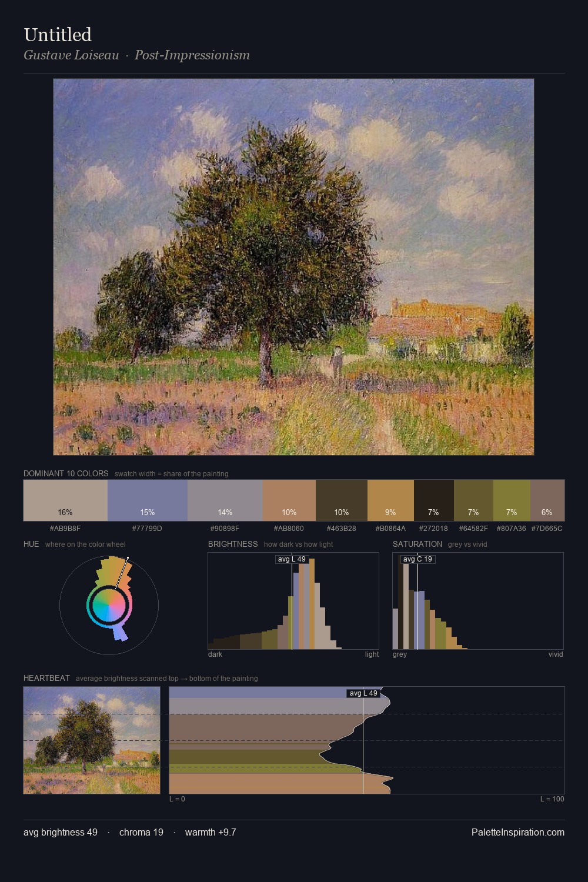Open the PaletteInspiration.com link
The height and width of the screenshot is (882, 588).
click(518, 832)
